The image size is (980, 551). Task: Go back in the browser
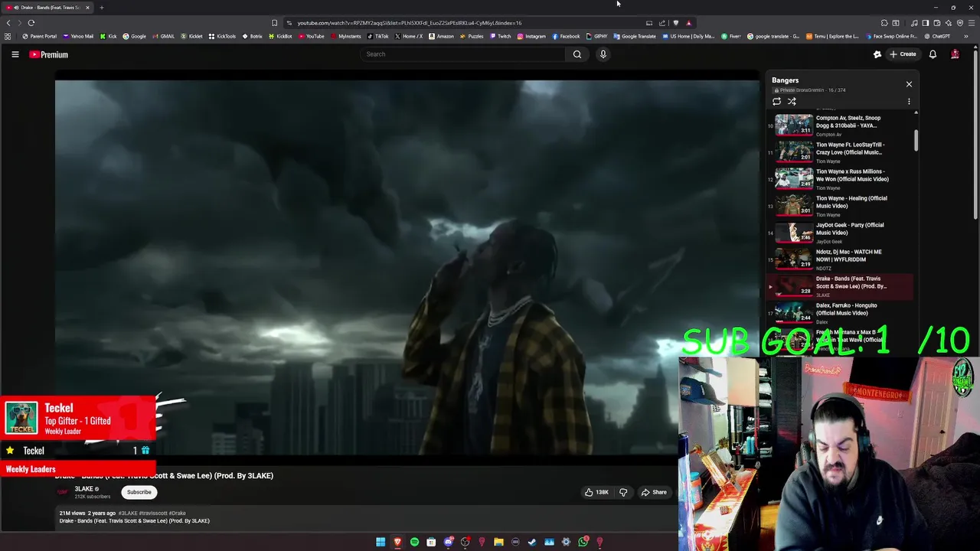(x=8, y=23)
